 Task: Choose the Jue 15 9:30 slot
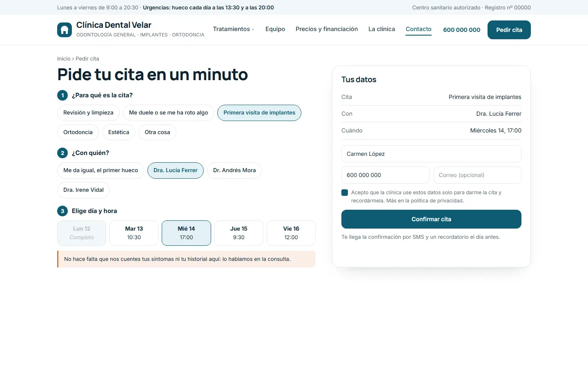(239, 233)
